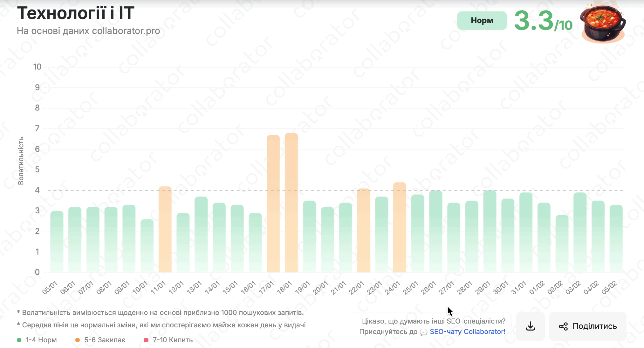Select the tallest orange bar for 18/01

291,203
